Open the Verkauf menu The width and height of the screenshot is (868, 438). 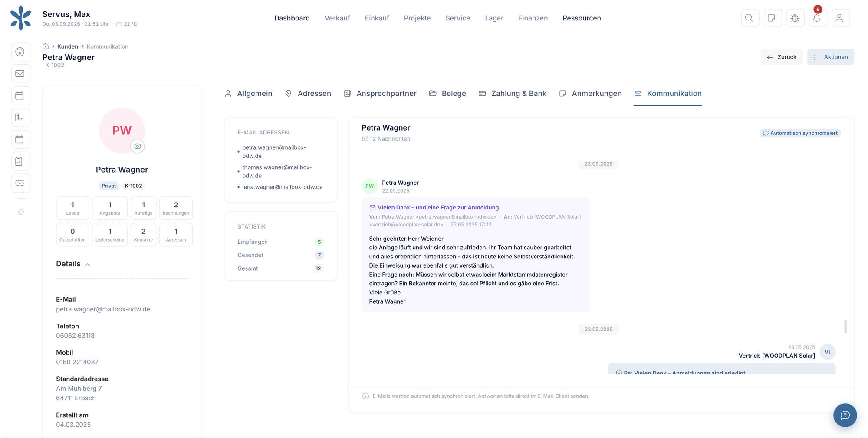coord(337,18)
